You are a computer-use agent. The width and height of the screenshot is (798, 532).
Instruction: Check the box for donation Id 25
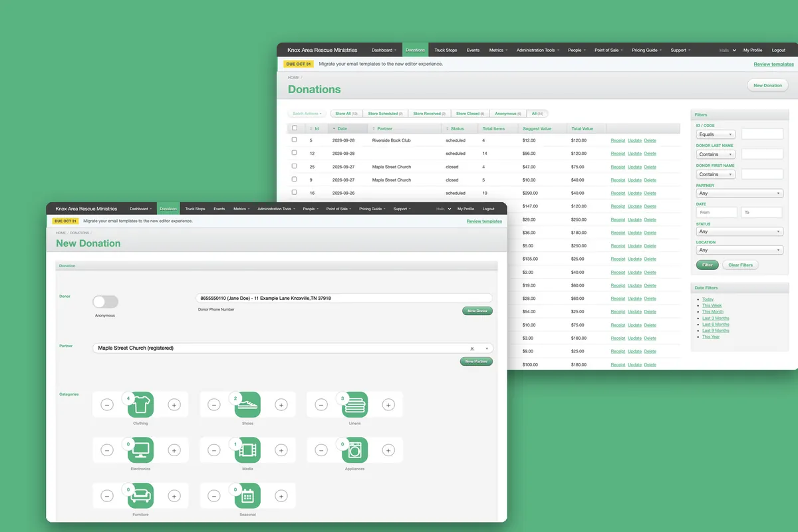[x=295, y=166]
